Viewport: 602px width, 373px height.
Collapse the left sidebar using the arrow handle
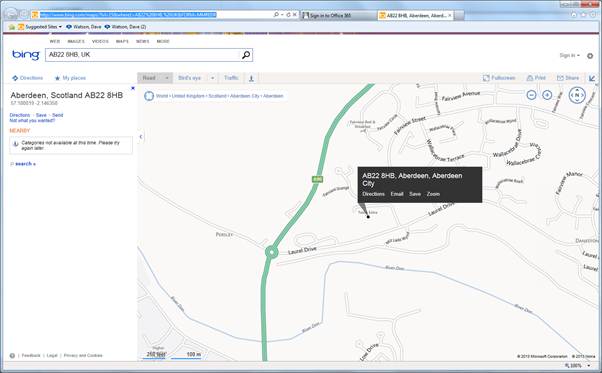[x=141, y=137]
